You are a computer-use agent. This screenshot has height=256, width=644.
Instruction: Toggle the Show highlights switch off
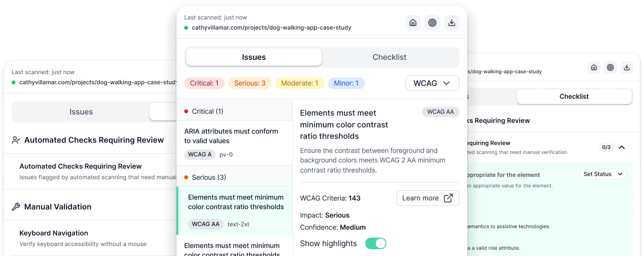(376, 244)
